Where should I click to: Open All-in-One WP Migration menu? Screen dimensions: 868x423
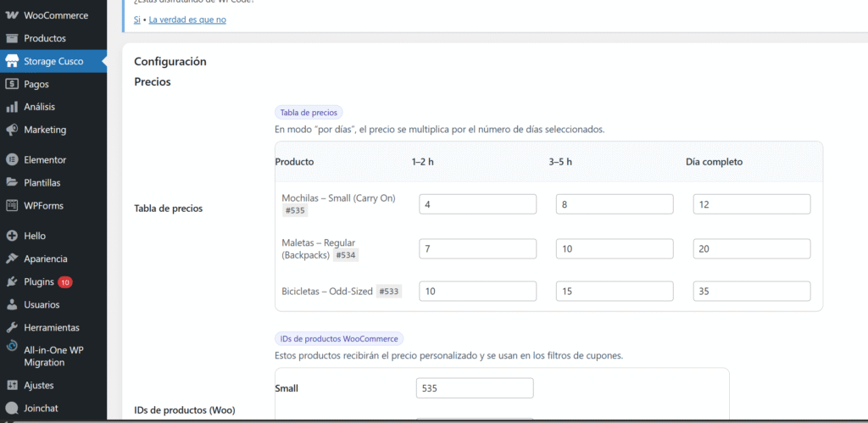53,356
